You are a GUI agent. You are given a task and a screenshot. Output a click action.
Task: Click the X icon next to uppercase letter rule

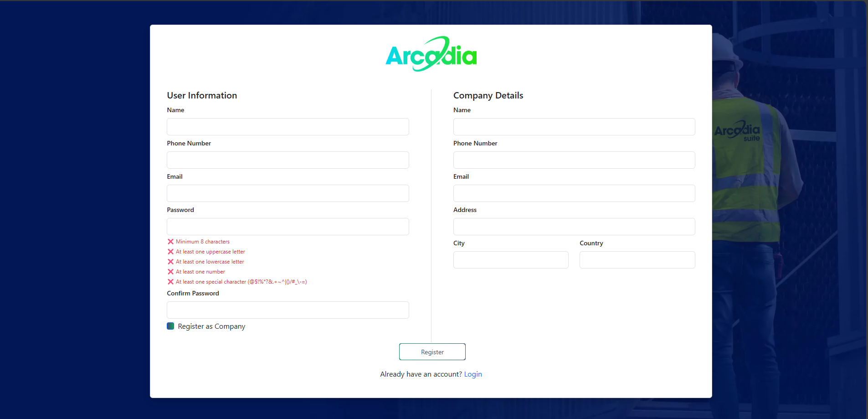pos(170,252)
